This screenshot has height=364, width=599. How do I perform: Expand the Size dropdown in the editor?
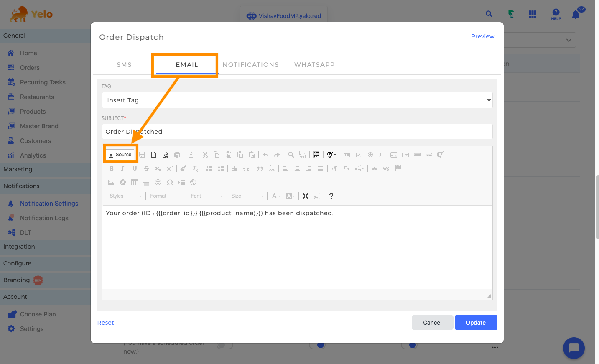tap(247, 196)
